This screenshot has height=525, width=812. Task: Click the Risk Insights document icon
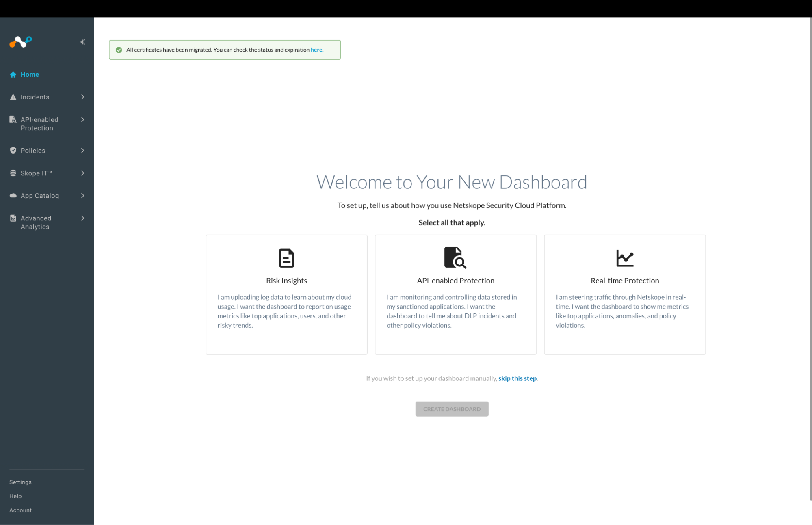(x=286, y=258)
